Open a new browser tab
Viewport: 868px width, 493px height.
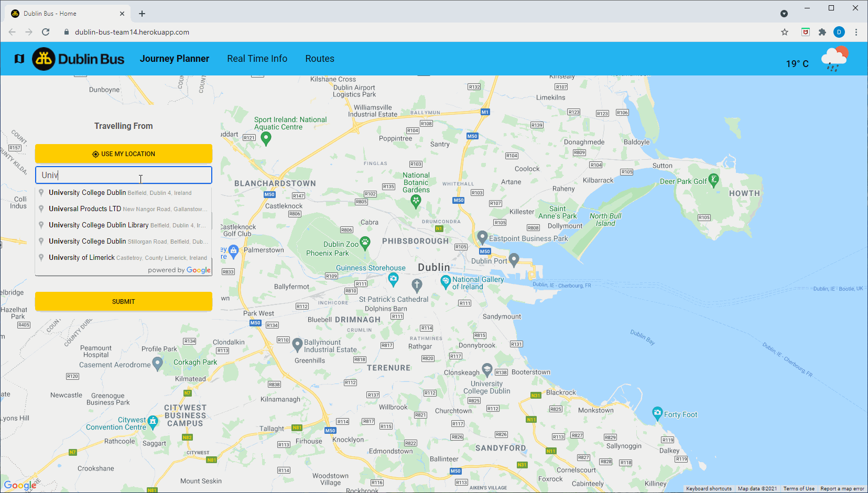pyautogui.click(x=142, y=14)
